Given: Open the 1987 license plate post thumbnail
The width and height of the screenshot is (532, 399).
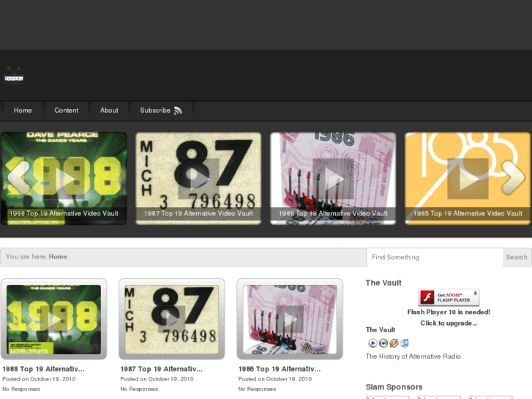Looking at the screenshot, I should click(x=171, y=318).
